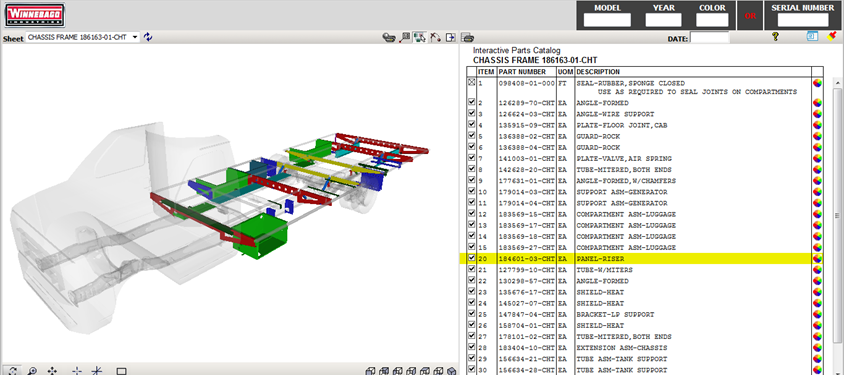
Task: Click color wheel for item 7 PLATE-VALVE
Action: [x=817, y=159]
